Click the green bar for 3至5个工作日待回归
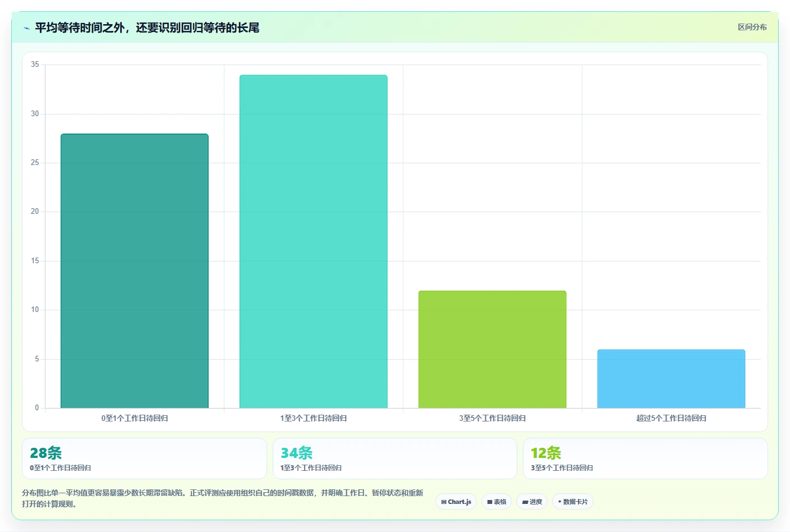Image resolution: width=790 pixels, height=532 pixels. point(492,350)
